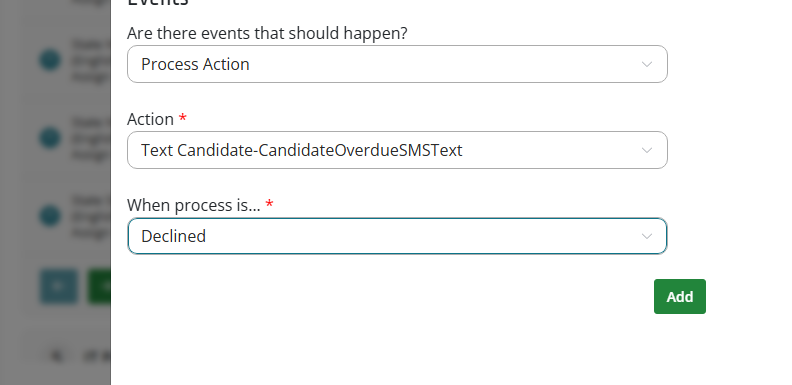Click the Events section heading at top
Viewport: 792px width, 385px height.
click(158, 3)
